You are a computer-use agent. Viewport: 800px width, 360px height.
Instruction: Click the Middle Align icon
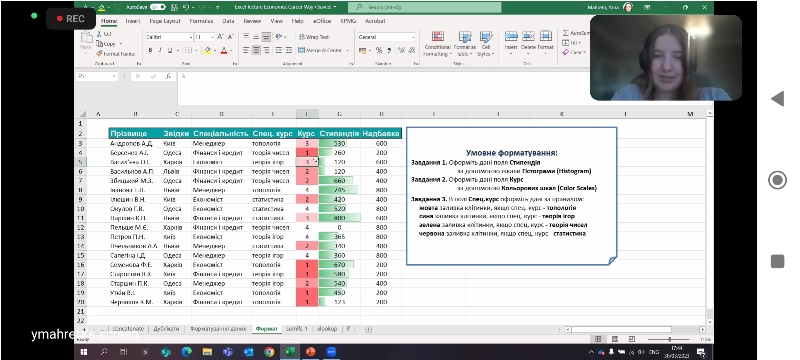click(256, 37)
